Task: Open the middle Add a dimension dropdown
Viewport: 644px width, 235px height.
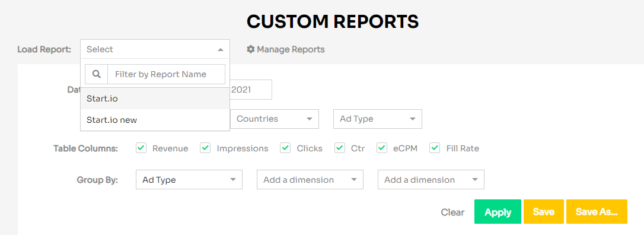Action: coord(310,180)
